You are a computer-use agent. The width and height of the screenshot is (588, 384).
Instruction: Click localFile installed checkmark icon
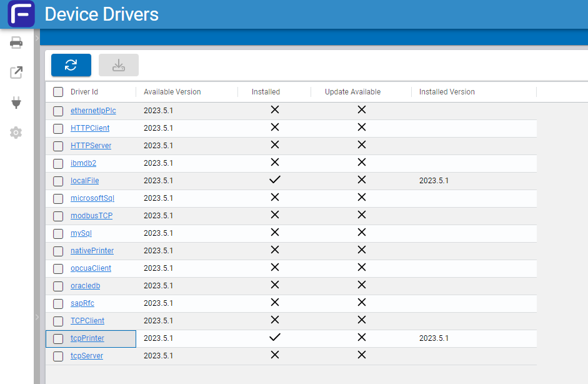[x=275, y=179]
